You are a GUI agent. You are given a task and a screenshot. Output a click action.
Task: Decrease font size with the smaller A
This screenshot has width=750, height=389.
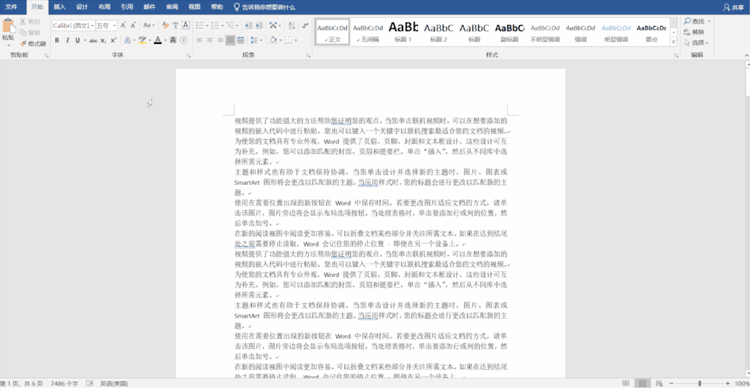tap(133, 25)
